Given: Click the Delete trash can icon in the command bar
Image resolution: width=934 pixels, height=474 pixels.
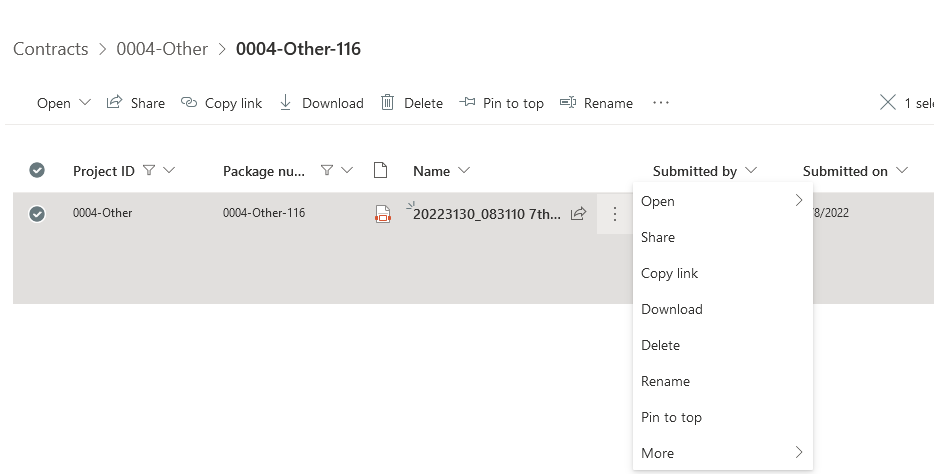Looking at the screenshot, I should 387,102.
